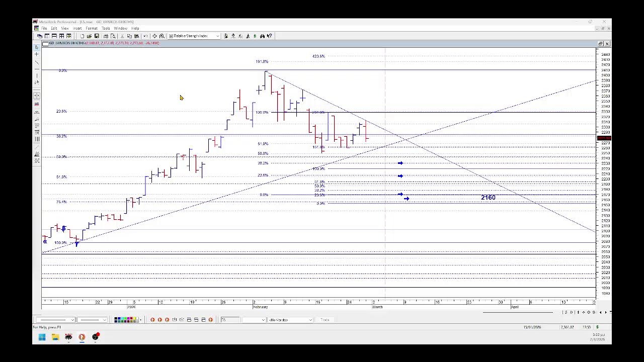Click the crosshair target icon in top toolbar

click(x=154, y=36)
